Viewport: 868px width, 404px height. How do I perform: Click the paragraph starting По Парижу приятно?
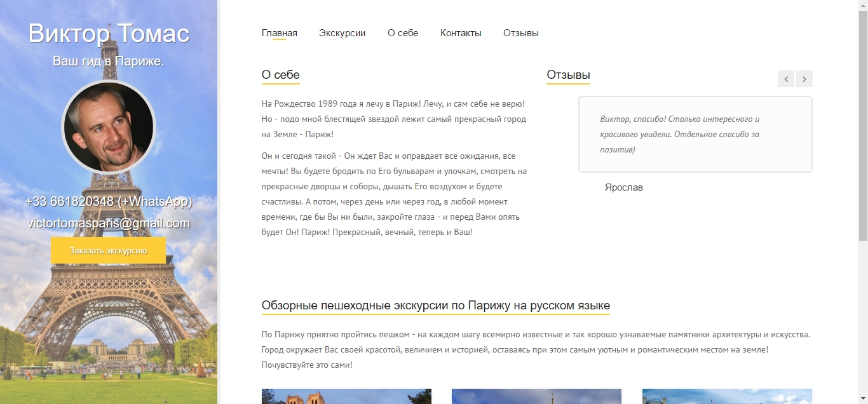pos(536,350)
